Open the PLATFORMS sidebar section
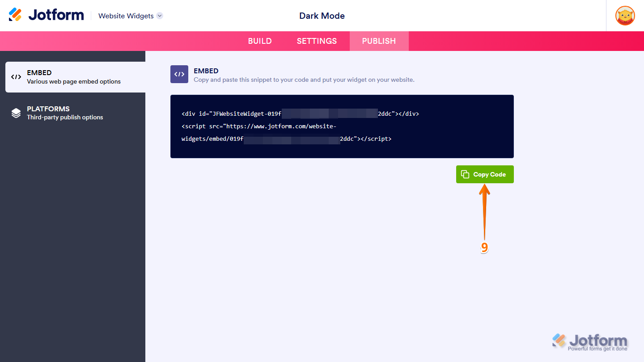This screenshot has height=362, width=644. pyautogui.click(x=75, y=113)
